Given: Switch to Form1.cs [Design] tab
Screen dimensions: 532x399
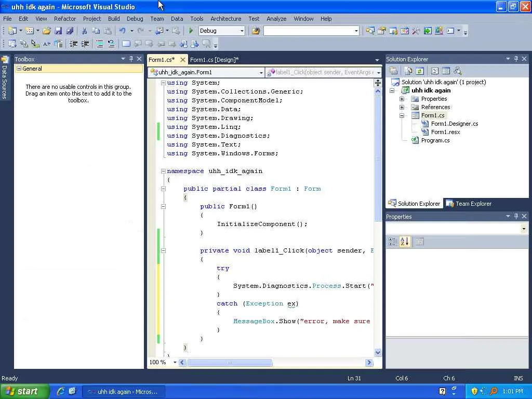Looking at the screenshot, I should 214,60.
